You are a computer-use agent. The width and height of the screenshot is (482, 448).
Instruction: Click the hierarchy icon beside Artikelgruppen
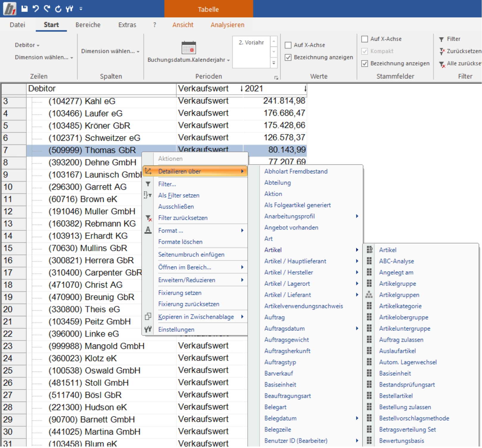(370, 295)
